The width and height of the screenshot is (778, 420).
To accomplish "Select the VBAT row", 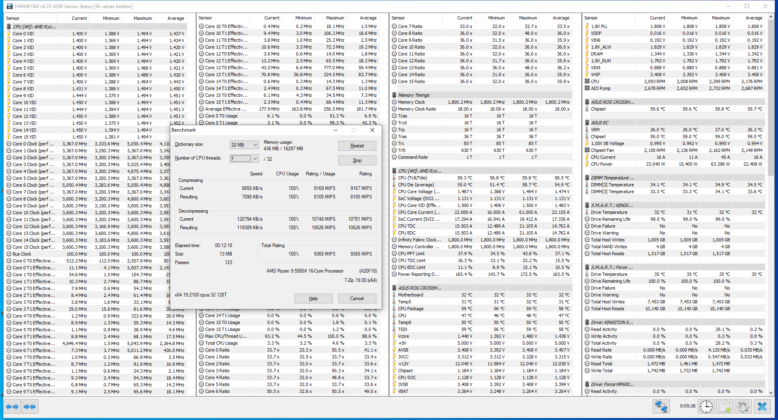I will [x=481, y=391].
